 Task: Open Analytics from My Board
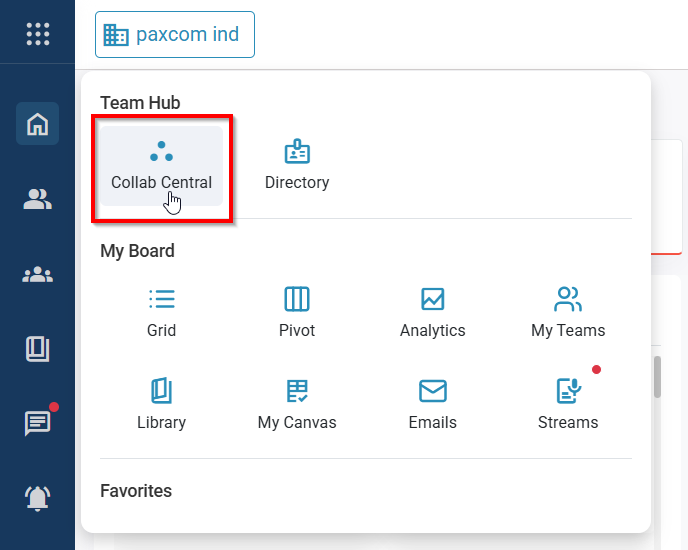tap(432, 312)
